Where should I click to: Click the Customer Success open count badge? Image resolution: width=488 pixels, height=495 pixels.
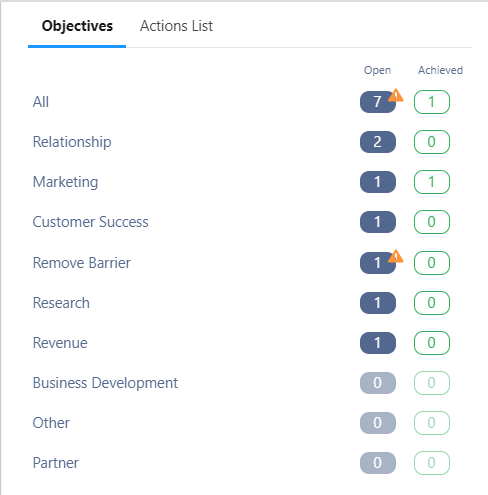(x=378, y=222)
